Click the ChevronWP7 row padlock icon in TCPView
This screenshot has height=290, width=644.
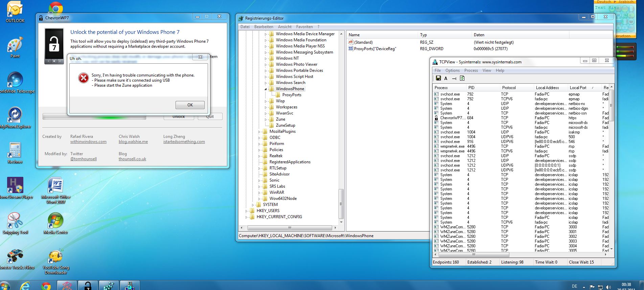point(436,118)
